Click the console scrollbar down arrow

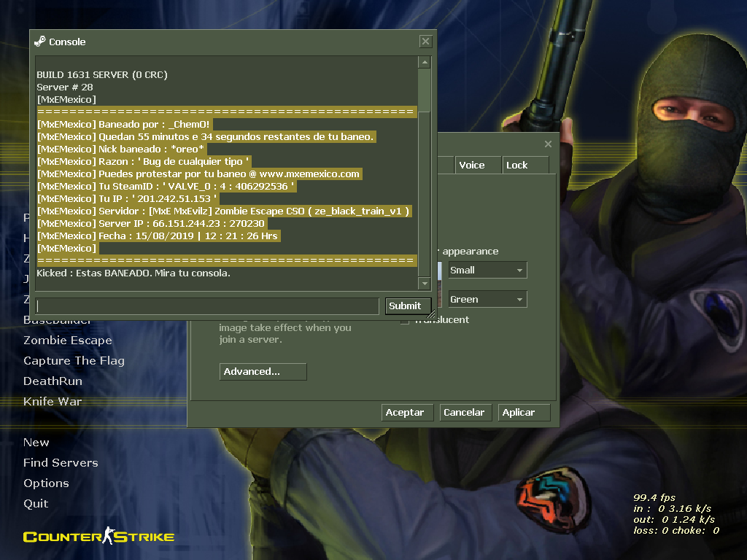(425, 284)
